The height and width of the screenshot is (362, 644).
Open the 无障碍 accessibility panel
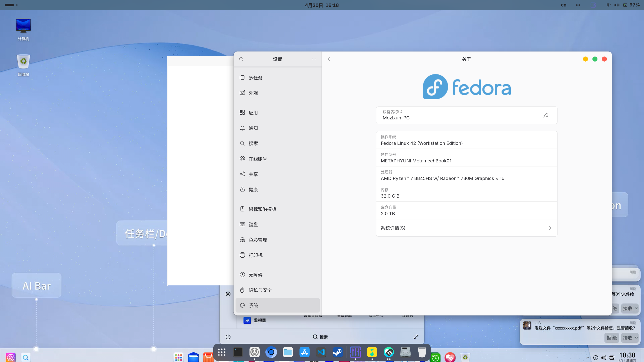coord(277,275)
